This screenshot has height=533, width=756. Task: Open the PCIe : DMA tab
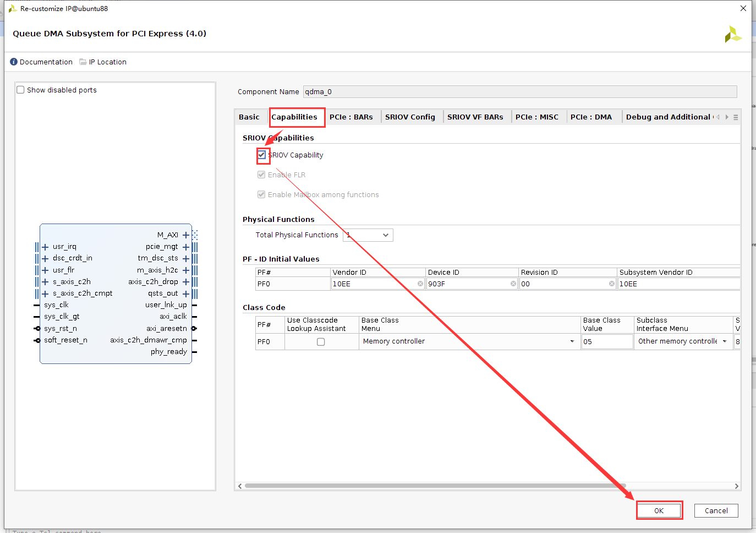click(591, 117)
